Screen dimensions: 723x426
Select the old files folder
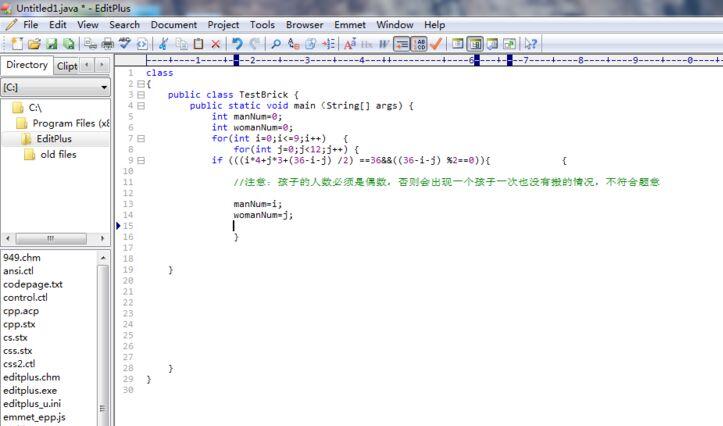[x=58, y=155]
